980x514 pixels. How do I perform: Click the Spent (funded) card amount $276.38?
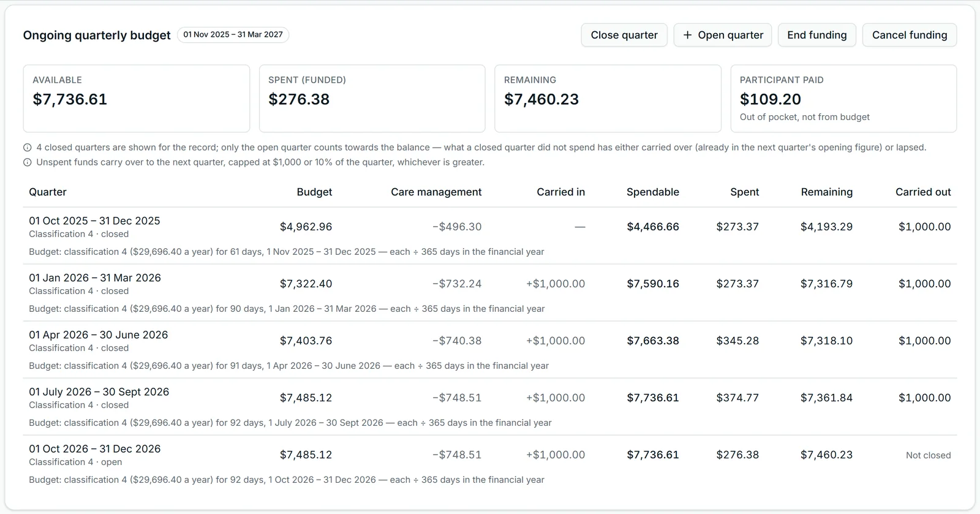pos(299,99)
